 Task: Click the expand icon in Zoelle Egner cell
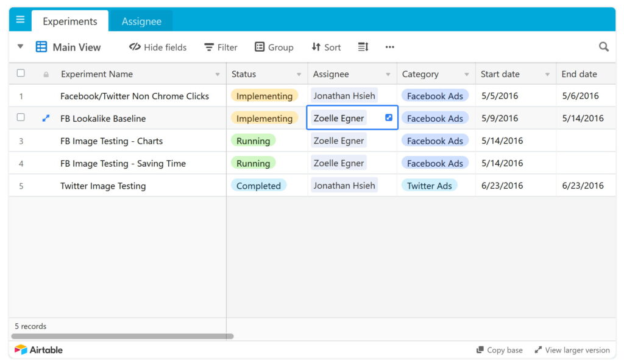point(389,117)
